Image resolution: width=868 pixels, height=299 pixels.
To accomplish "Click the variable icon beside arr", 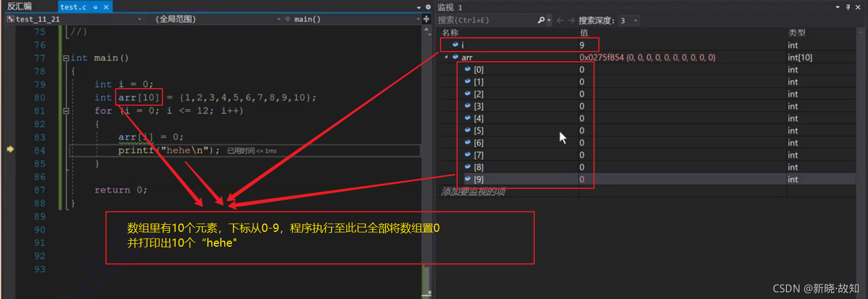I will (455, 57).
